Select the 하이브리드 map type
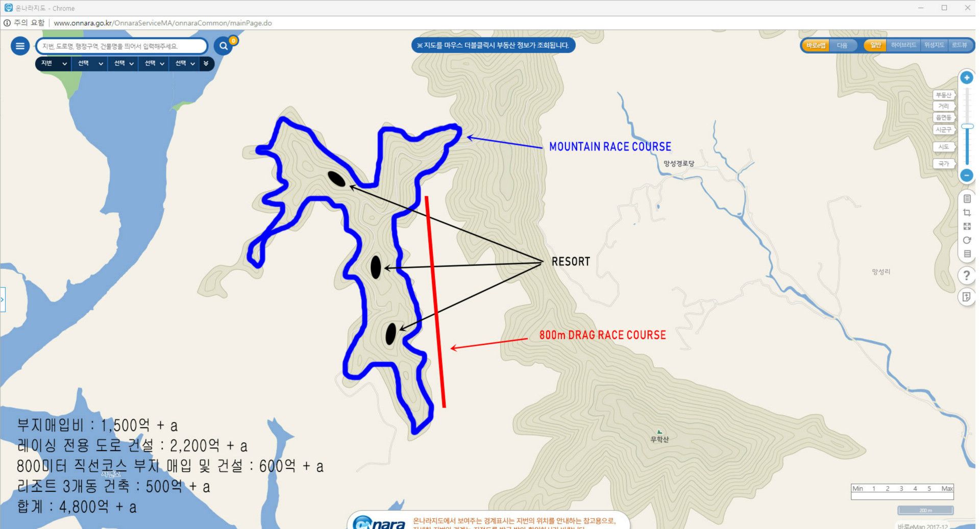Viewport: 980px width, 529px height. (x=903, y=45)
